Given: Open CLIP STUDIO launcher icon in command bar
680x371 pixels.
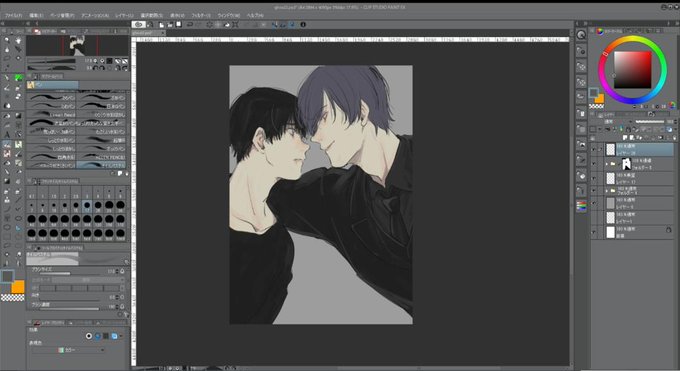Looking at the screenshot, I should click(x=138, y=25).
